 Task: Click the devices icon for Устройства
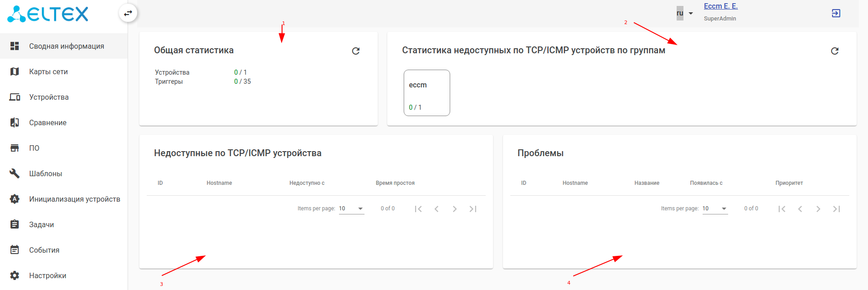15,97
